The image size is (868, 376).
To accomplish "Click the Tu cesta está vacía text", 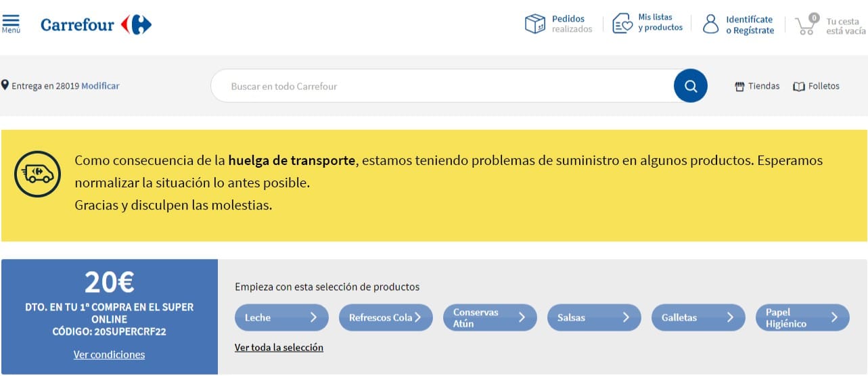I will (x=846, y=26).
